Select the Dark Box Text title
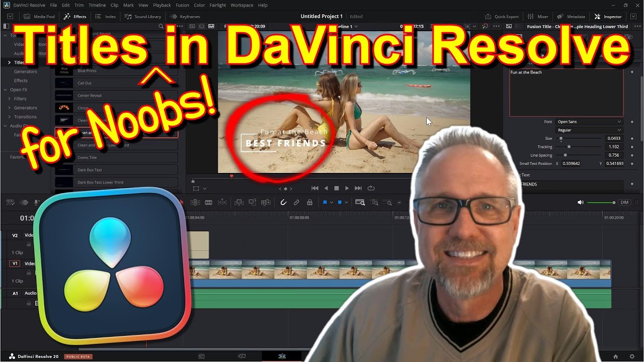 click(x=116, y=170)
